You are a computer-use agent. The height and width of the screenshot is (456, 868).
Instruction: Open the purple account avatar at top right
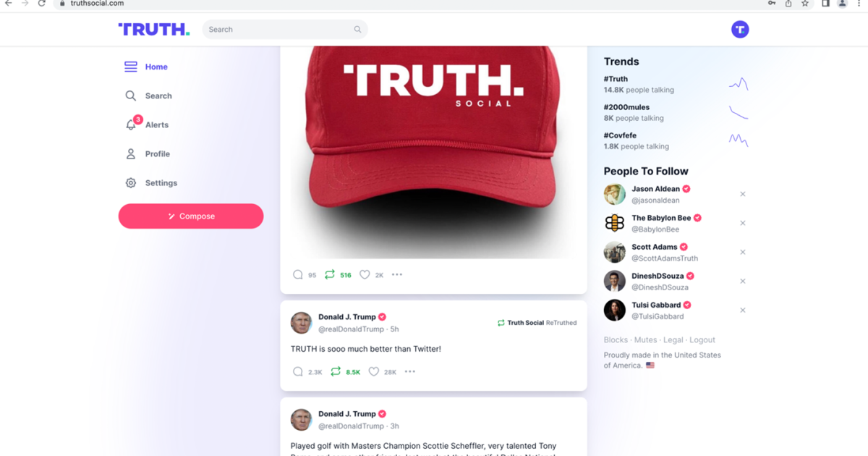[x=740, y=30]
